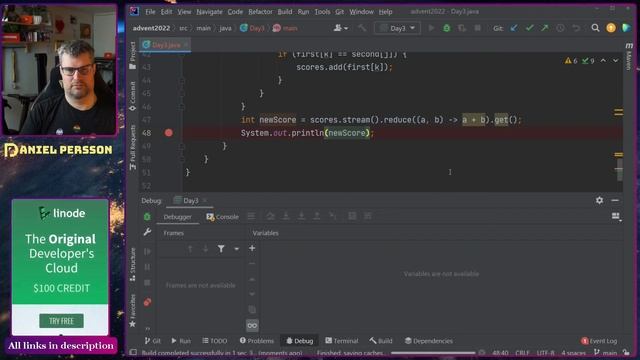Open the Commit side panel

point(133,96)
